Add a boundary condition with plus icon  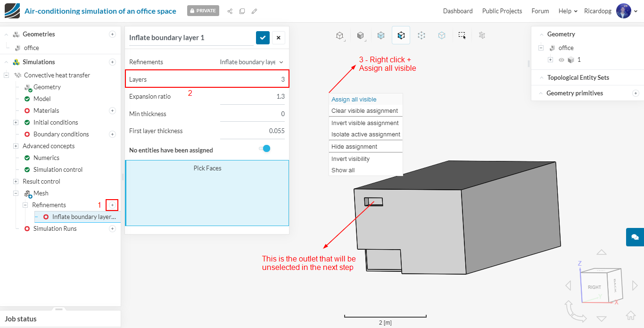pos(112,134)
